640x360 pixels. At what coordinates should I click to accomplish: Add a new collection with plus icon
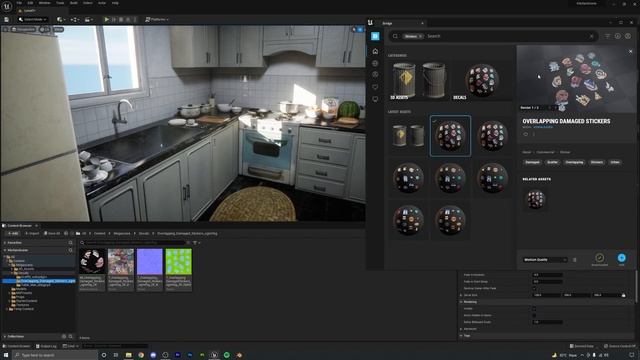pyautogui.click(x=64, y=336)
